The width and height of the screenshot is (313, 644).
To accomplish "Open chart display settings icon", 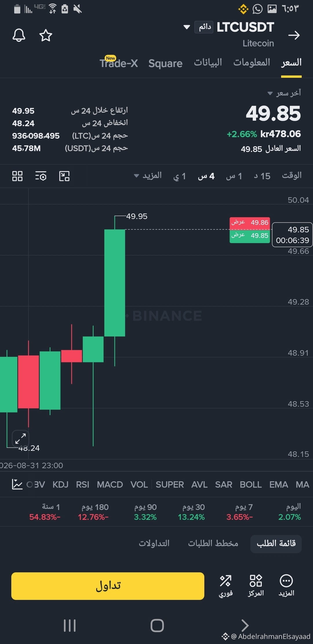I will [x=41, y=176].
